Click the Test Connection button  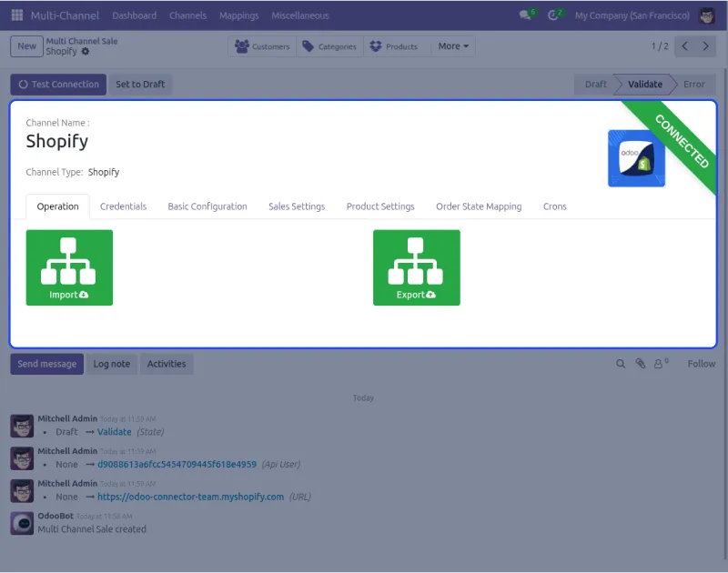57,84
